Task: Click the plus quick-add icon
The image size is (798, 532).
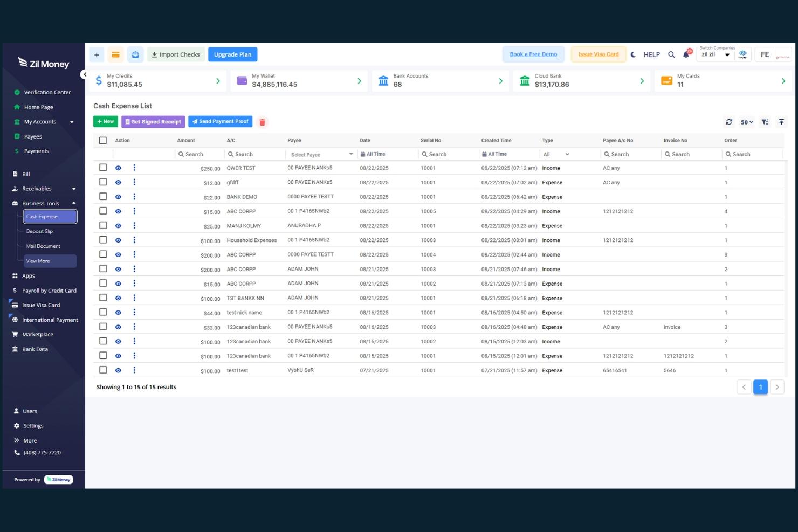Action: [x=97, y=54]
